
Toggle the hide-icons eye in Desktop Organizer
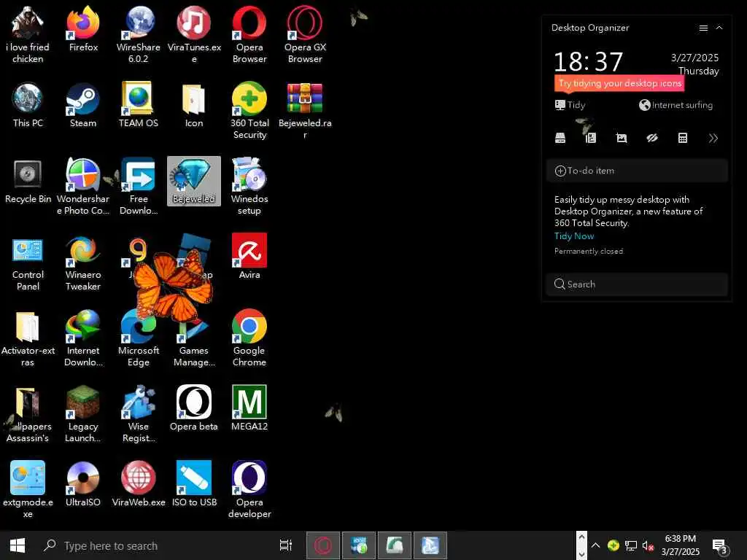point(652,138)
